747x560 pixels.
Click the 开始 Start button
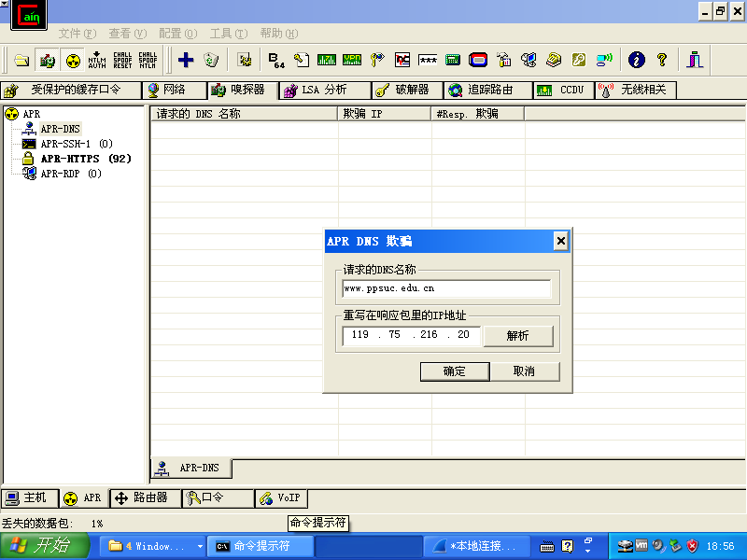click(x=44, y=546)
